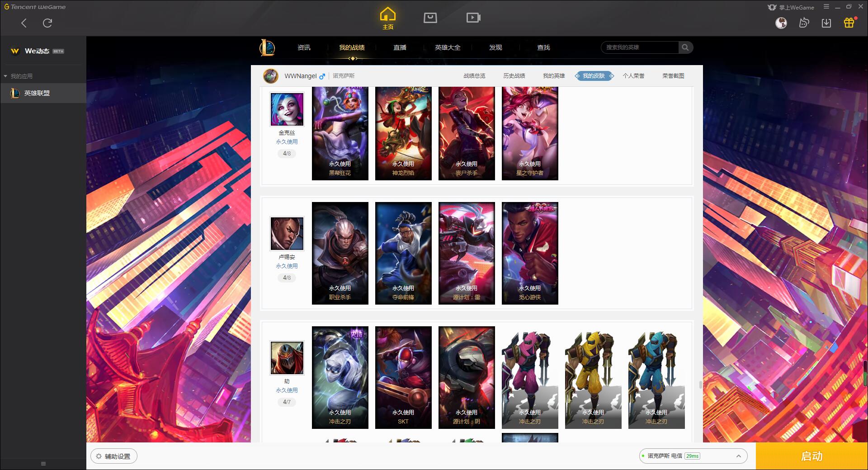Open the 主页 home icon
This screenshot has height=470, width=868.
click(388, 19)
